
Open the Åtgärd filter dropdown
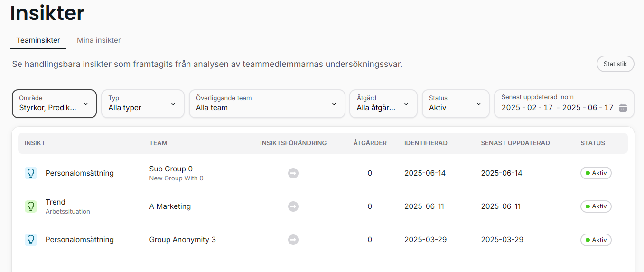[383, 103]
